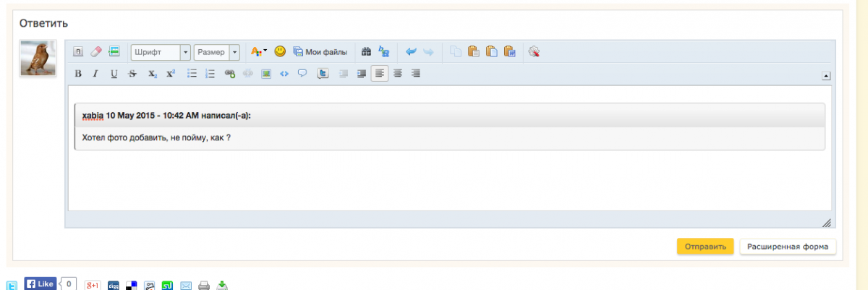Click the unlink icon
The width and height of the screenshot is (868, 290).
click(248, 74)
